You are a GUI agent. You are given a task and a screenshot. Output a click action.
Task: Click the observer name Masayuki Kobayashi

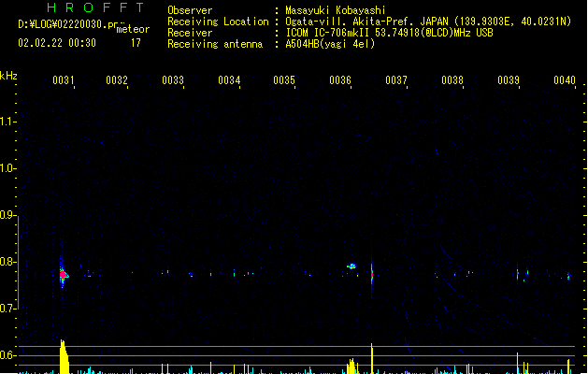coord(336,10)
